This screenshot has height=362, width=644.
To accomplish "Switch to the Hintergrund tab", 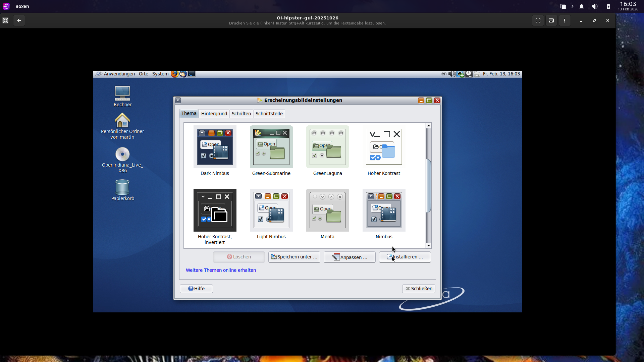I will click(x=214, y=114).
